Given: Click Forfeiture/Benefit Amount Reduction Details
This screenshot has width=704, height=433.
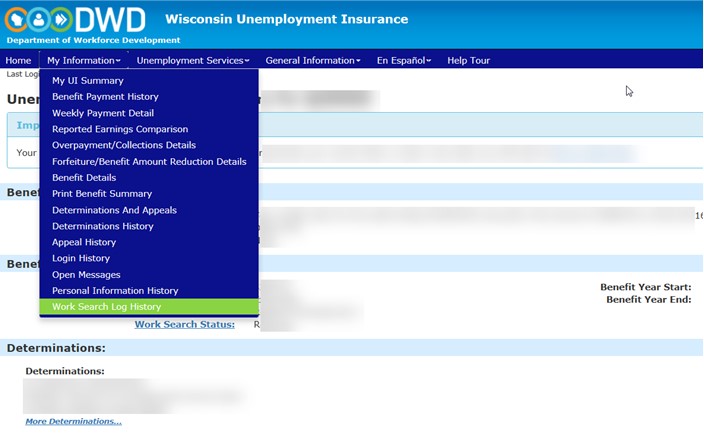Looking at the screenshot, I should (x=149, y=162).
